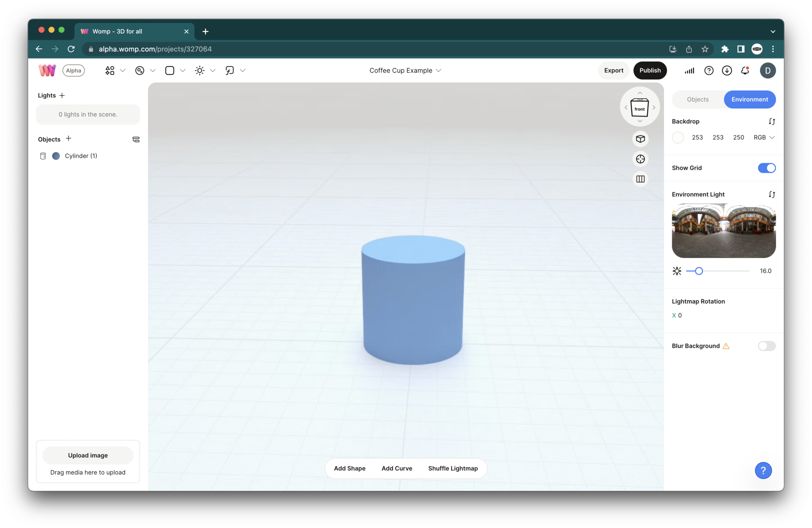Switch to the Objects tab

click(x=698, y=99)
